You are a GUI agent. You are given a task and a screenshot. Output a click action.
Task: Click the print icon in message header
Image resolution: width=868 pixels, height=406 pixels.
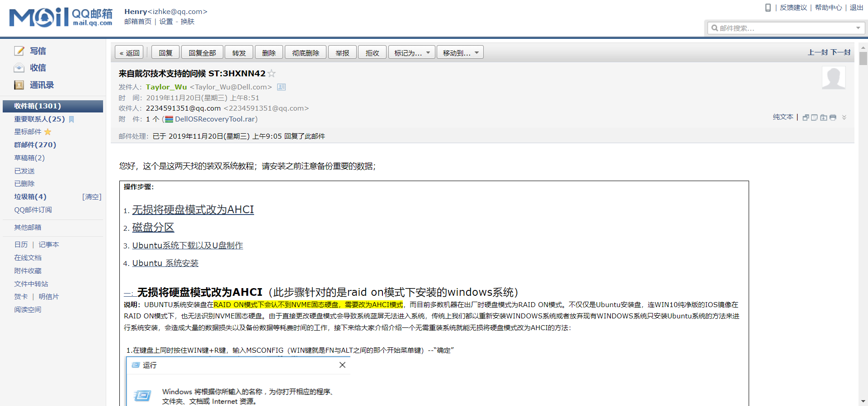(x=833, y=117)
